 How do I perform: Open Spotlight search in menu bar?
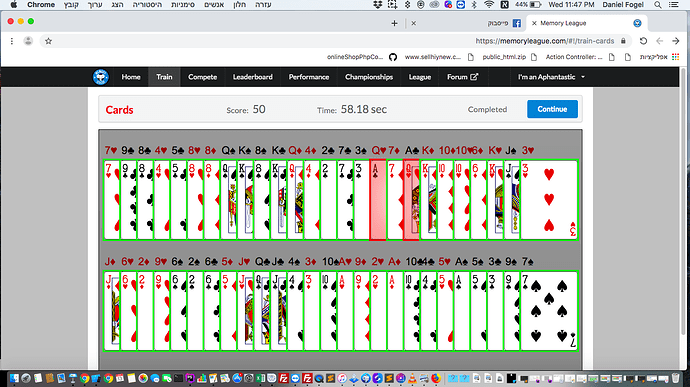click(657, 5)
